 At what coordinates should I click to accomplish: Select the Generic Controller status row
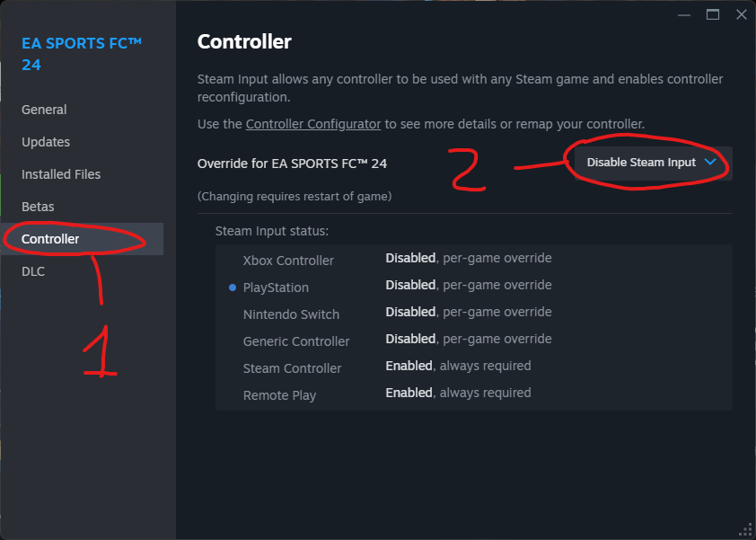click(x=296, y=341)
